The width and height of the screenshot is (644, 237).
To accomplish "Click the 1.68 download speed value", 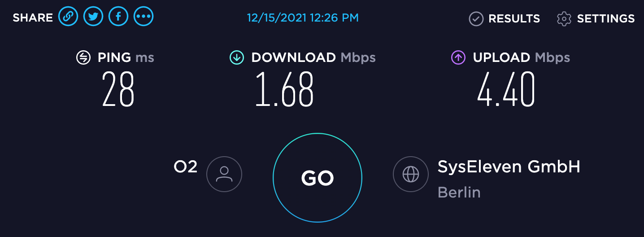I will (x=284, y=89).
